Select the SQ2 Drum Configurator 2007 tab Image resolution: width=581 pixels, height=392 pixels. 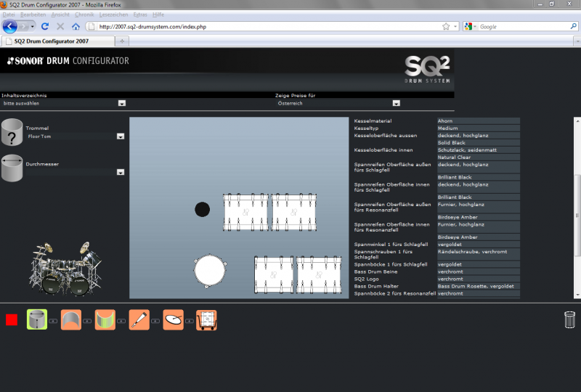(x=58, y=41)
